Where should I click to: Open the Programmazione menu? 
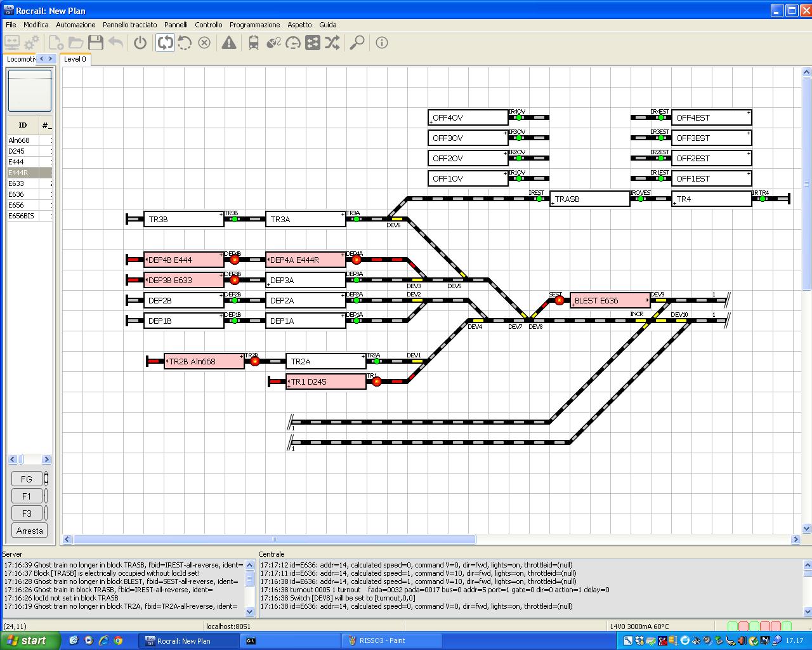pos(254,25)
